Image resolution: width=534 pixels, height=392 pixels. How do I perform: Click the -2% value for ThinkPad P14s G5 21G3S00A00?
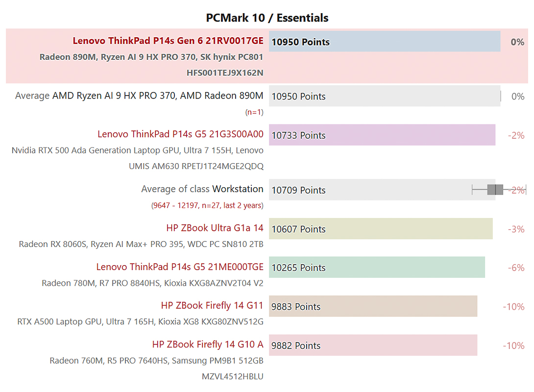pyautogui.click(x=516, y=136)
